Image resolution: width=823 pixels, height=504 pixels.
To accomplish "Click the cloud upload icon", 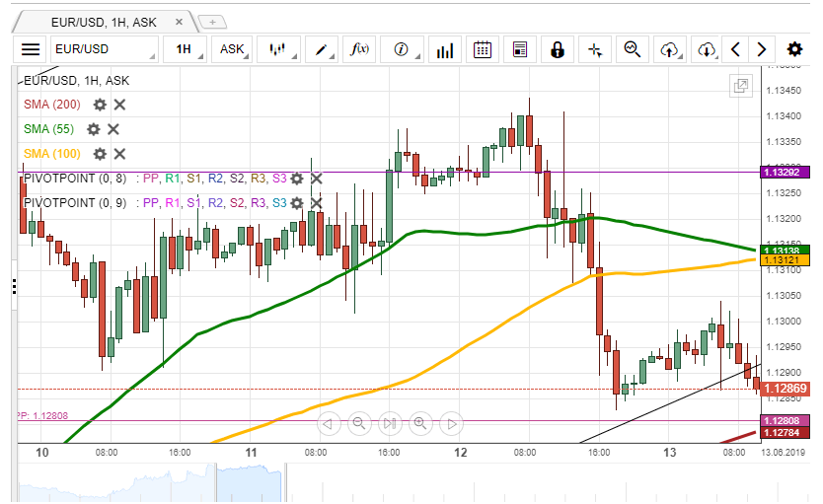I will pyautogui.click(x=671, y=49).
